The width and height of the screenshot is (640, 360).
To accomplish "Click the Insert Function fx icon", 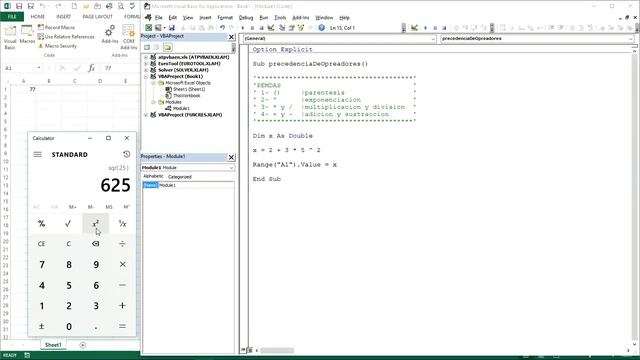I will 91,68.
